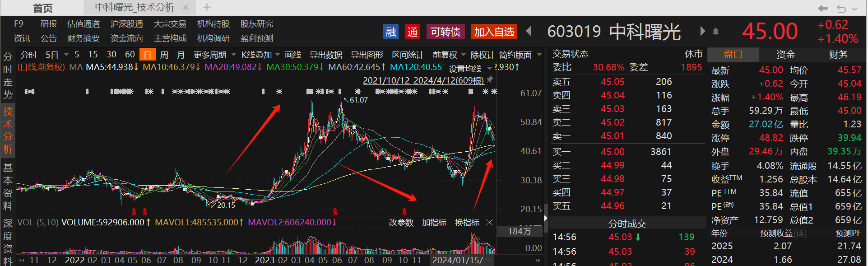This screenshot has height=266, width=868.
Task: Open the 简约版面 layout dropdown
Action: tap(539, 55)
